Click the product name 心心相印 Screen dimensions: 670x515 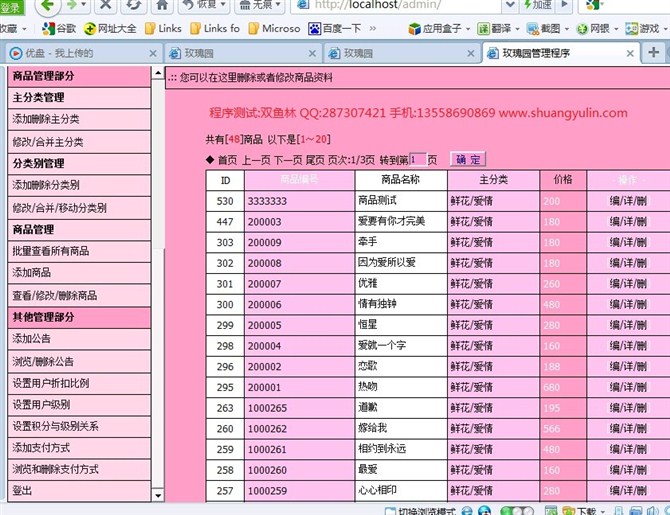pyautogui.click(x=377, y=490)
